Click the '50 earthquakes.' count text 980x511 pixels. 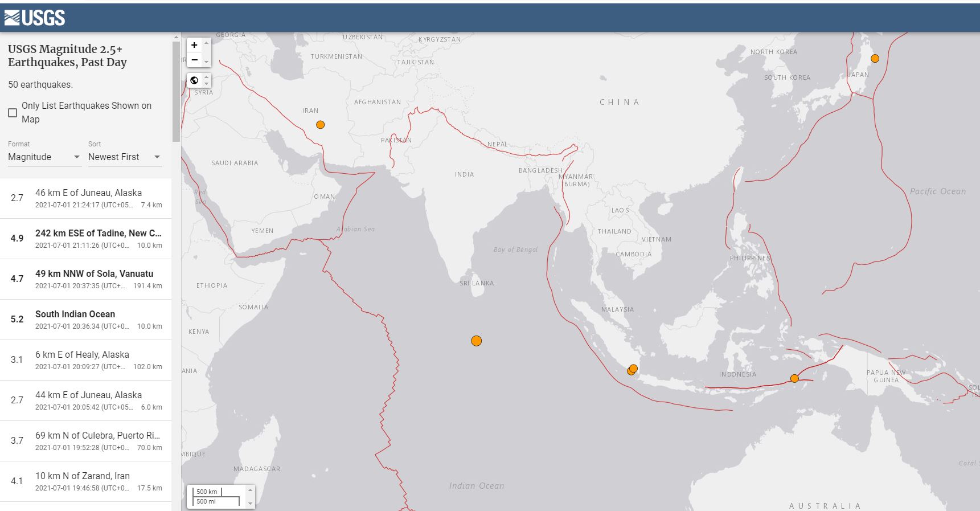(40, 84)
